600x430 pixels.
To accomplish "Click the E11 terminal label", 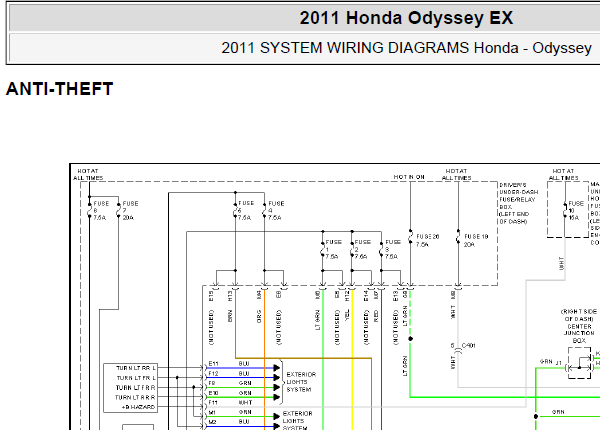I will (213, 363).
